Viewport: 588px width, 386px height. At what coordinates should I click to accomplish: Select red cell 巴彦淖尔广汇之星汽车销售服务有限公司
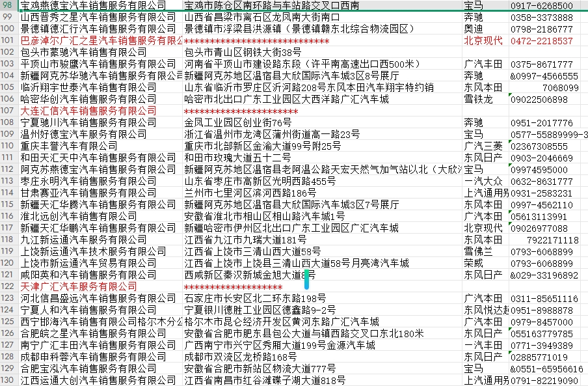[x=100, y=40]
